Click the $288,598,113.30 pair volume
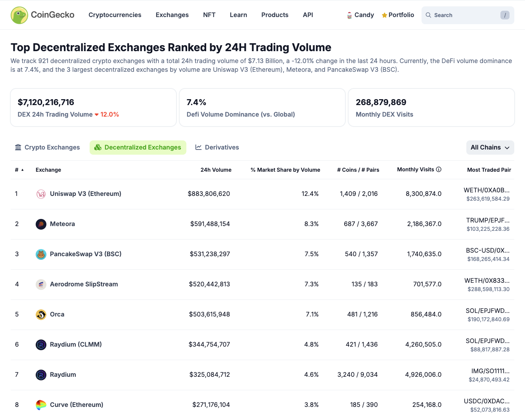This screenshot has width=525, height=420. point(489,290)
